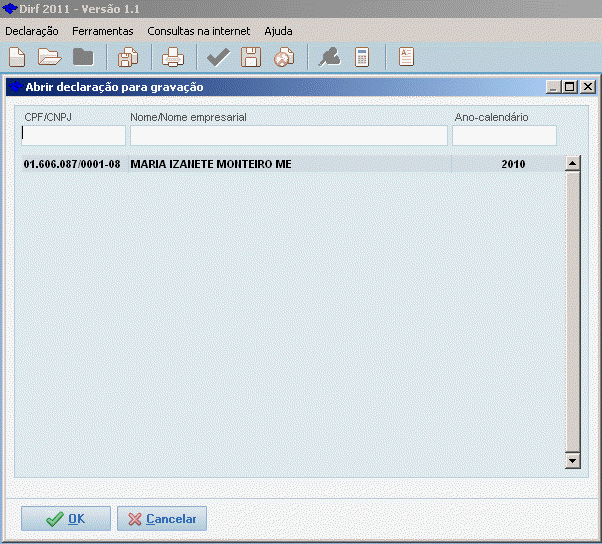Image resolution: width=602 pixels, height=544 pixels.
Task: Open the Consultas na internet menu
Action: coord(198,31)
